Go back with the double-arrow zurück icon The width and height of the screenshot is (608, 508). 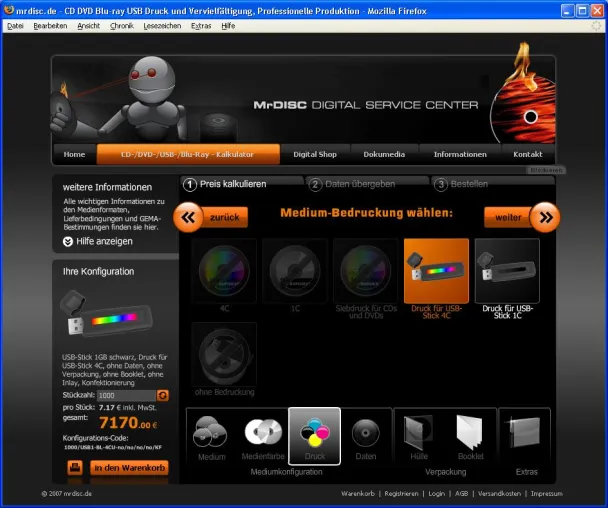pos(188,217)
